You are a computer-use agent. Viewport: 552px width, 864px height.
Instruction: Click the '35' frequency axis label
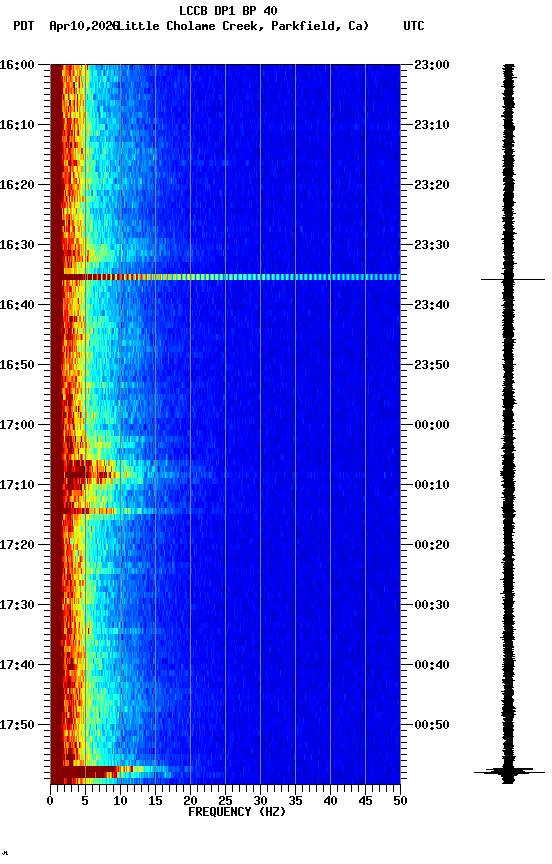pos(295,801)
